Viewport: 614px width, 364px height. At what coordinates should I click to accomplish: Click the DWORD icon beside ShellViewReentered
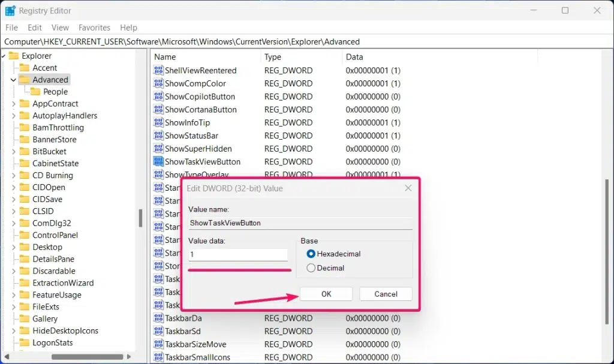158,71
